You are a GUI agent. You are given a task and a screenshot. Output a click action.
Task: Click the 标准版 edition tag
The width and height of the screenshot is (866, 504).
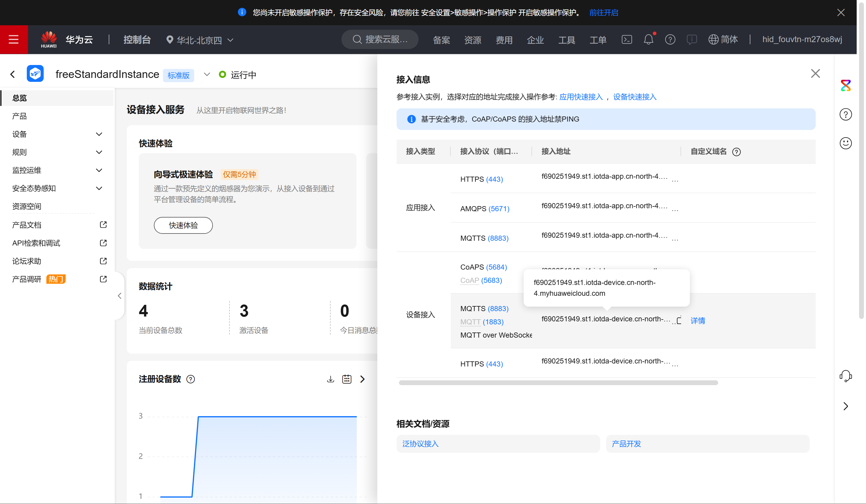click(178, 75)
